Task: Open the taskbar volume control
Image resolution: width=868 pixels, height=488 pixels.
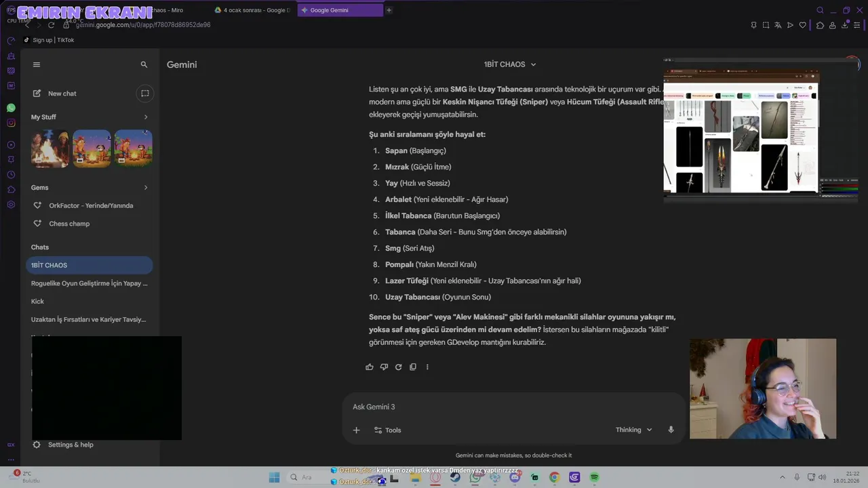Action: pyautogui.click(x=822, y=477)
